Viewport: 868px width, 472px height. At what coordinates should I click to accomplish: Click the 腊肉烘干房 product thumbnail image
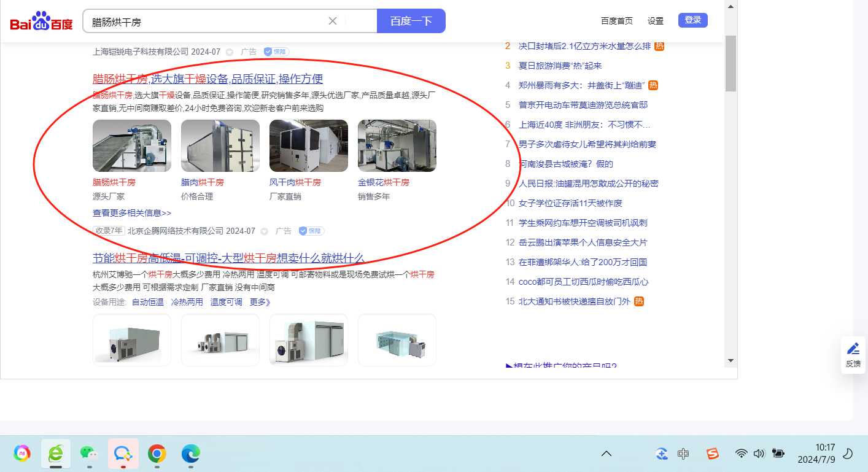click(x=220, y=145)
